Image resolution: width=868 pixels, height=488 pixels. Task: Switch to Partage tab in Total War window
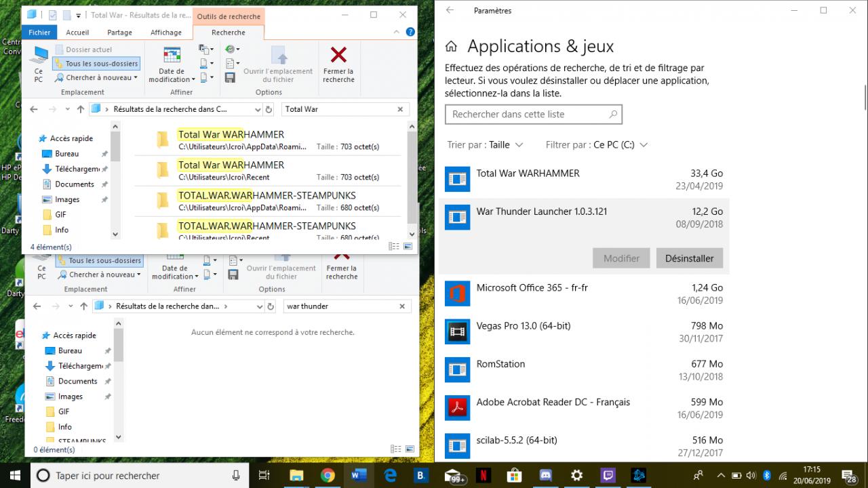[x=120, y=33]
